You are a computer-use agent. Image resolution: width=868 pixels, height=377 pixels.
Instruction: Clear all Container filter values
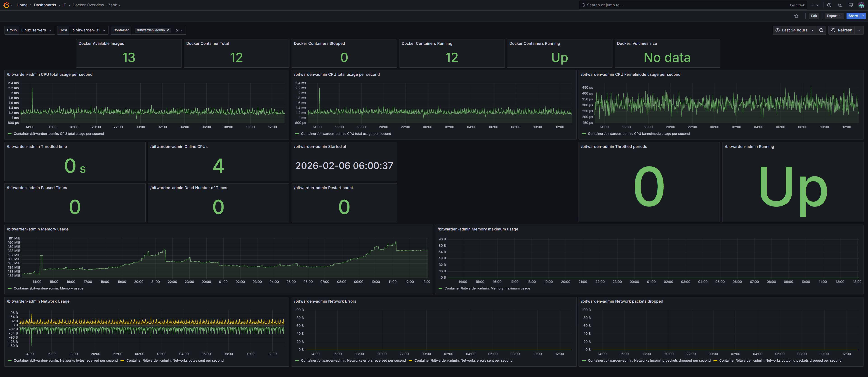[x=177, y=30]
